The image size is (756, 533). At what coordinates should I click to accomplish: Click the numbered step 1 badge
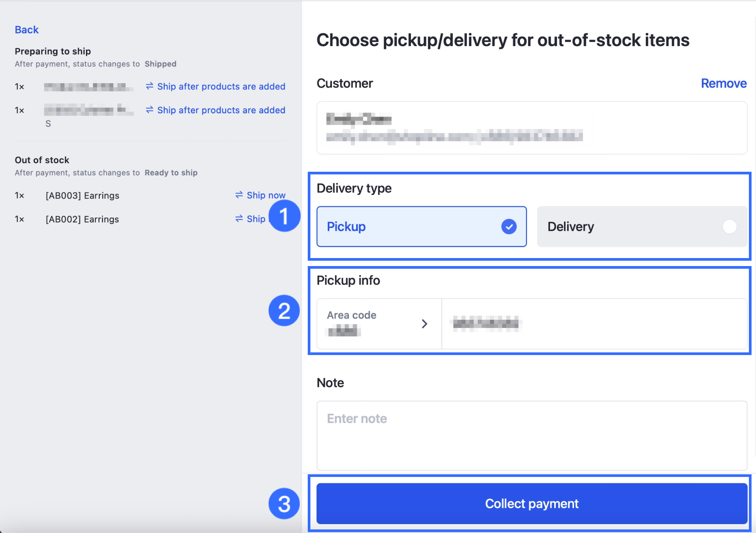pyautogui.click(x=285, y=216)
